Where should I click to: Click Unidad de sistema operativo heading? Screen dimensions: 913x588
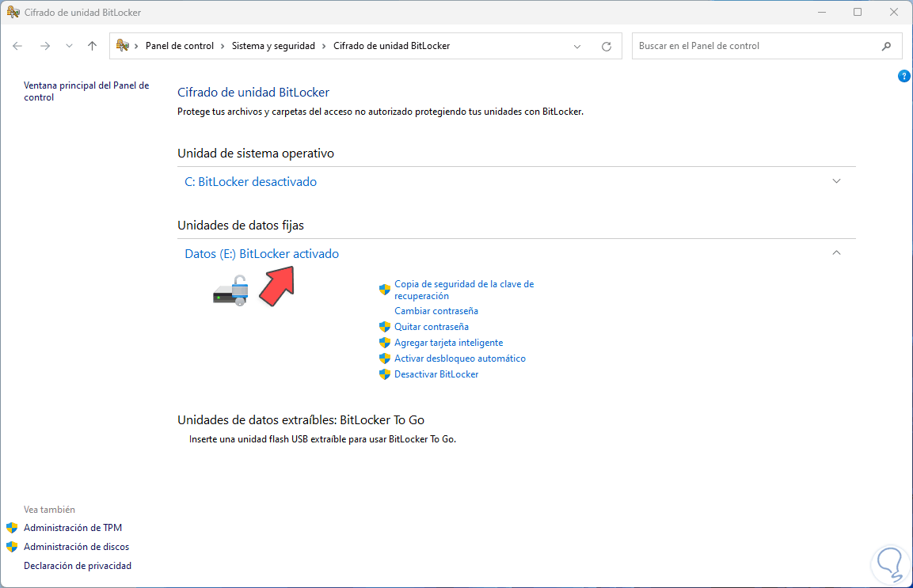click(x=256, y=153)
